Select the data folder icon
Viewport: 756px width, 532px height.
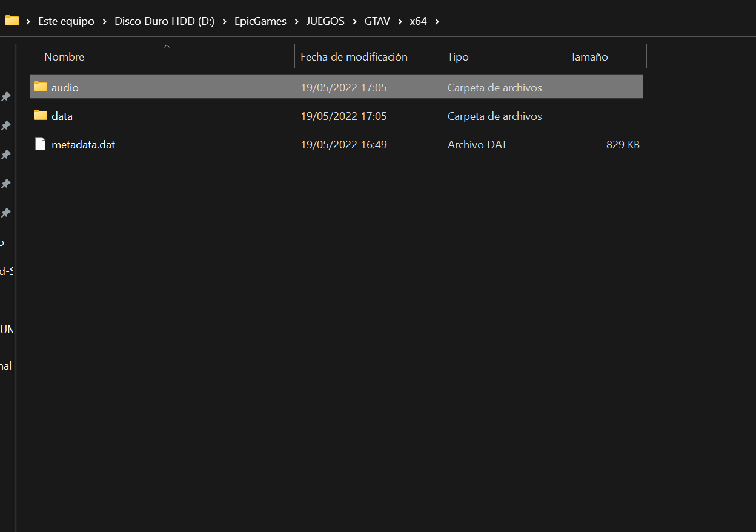coord(41,115)
